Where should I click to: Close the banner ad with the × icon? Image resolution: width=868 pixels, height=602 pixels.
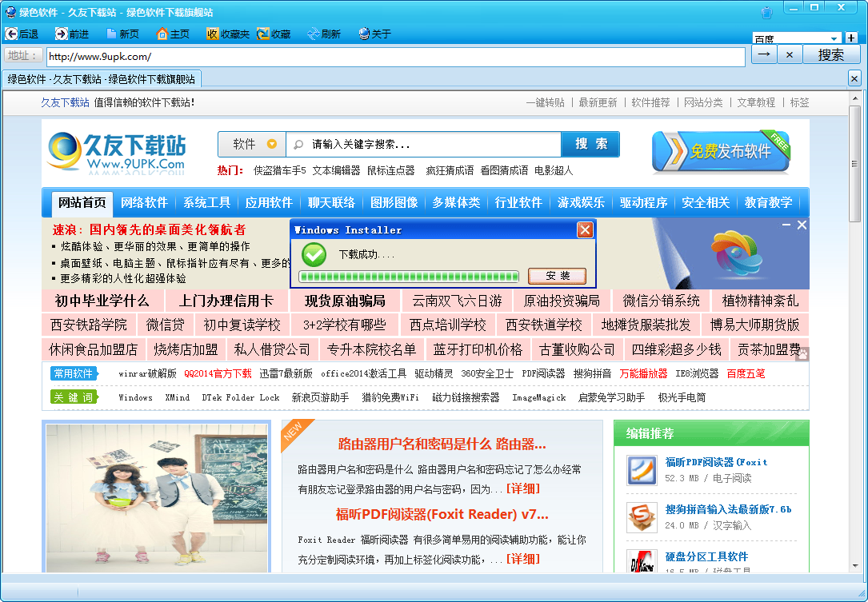[802, 225]
